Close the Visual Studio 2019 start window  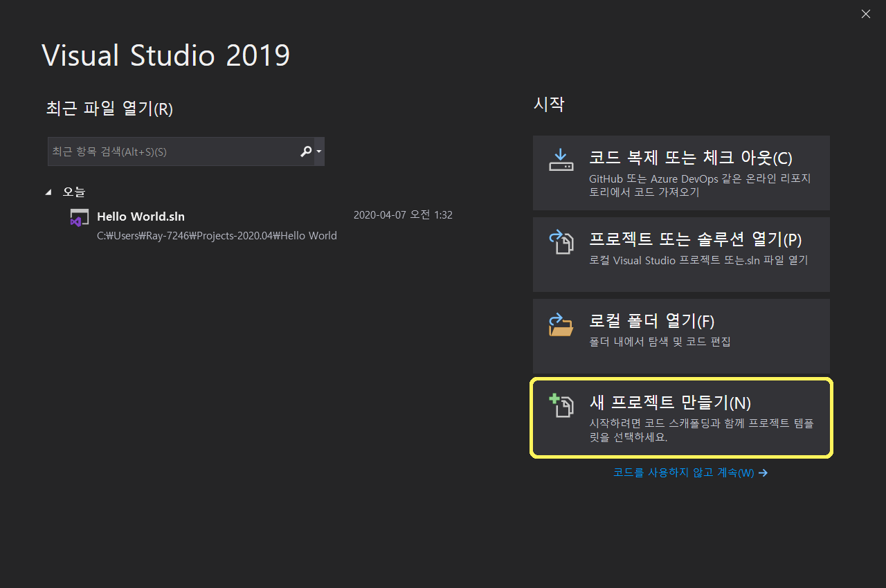(866, 14)
